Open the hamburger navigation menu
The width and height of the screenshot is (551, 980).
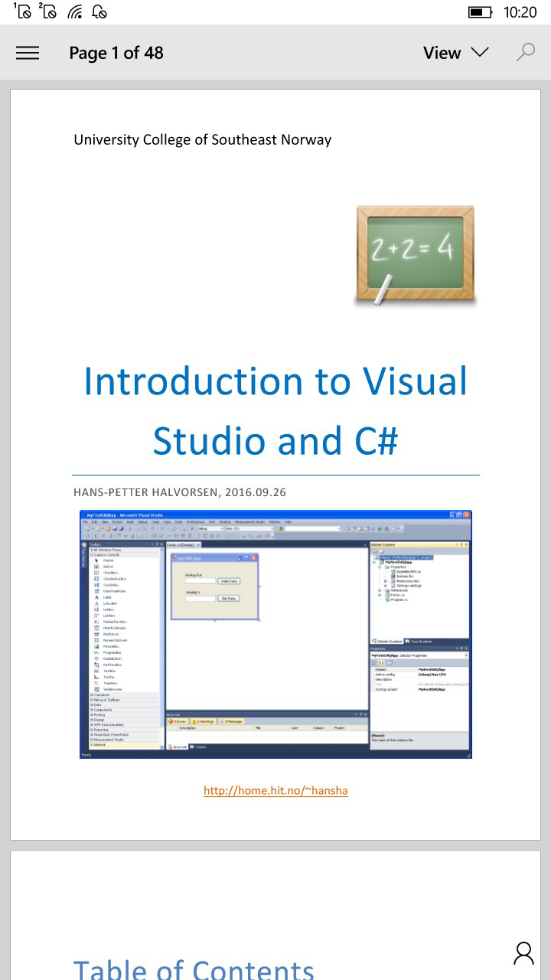[28, 53]
